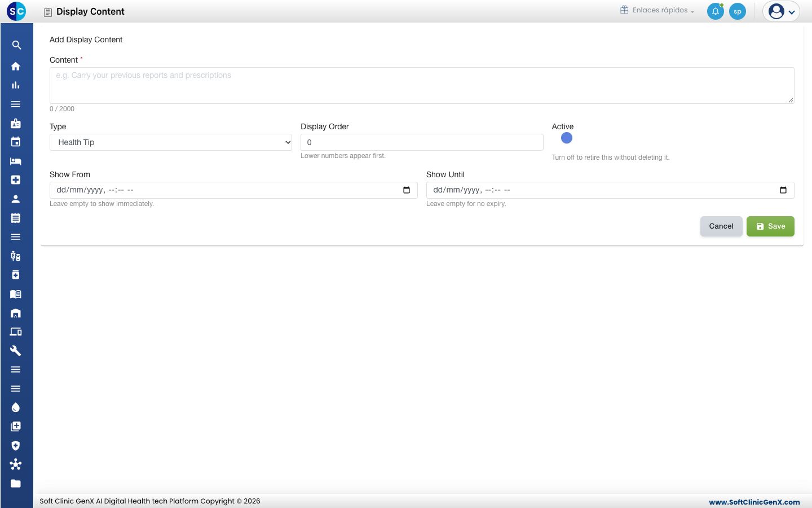The width and height of the screenshot is (812, 508).
Task: Click the 'Lower numbers appear first.' hint
Action: pyautogui.click(x=343, y=156)
